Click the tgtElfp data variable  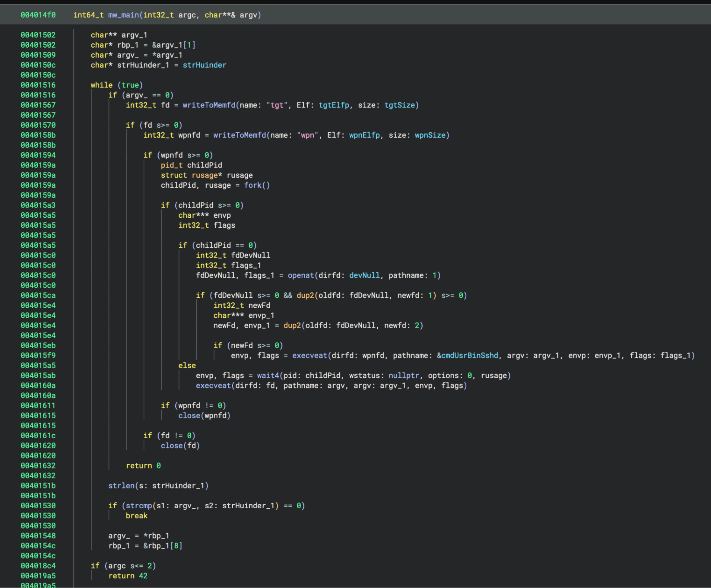(334, 105)
